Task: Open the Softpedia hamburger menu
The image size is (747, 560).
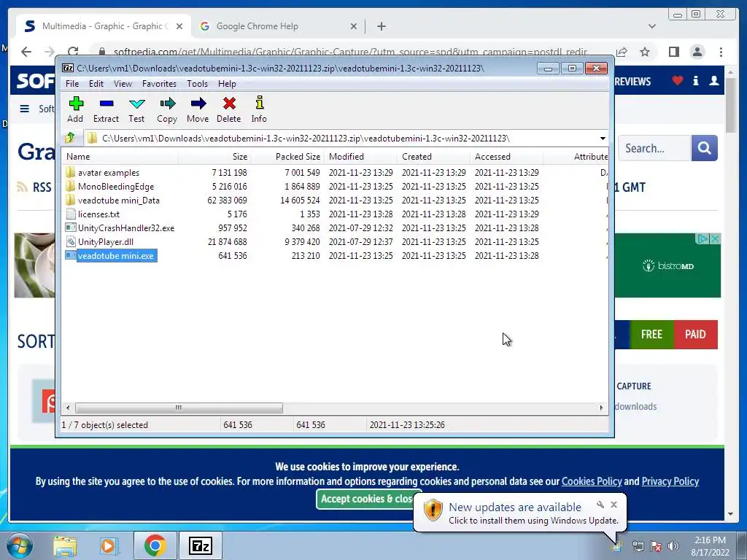Action: coord(24,109)
